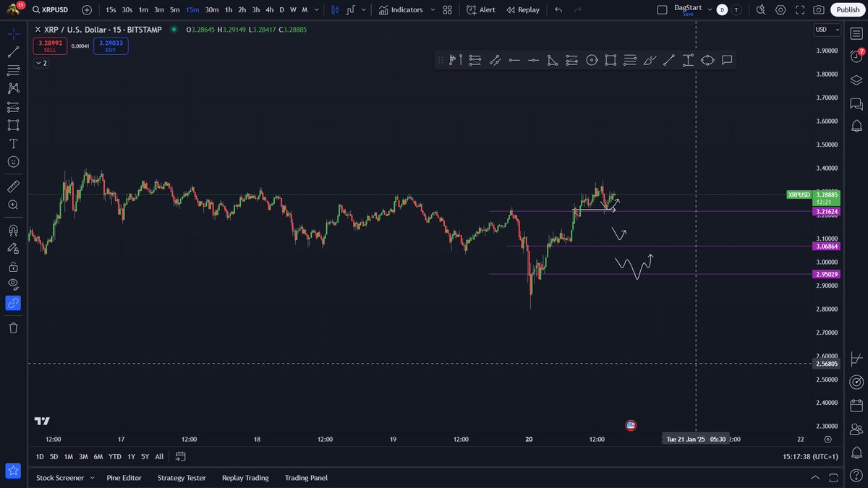Open chart settings hexagon icon
This screenshot has height=488, width=868.
780,10
